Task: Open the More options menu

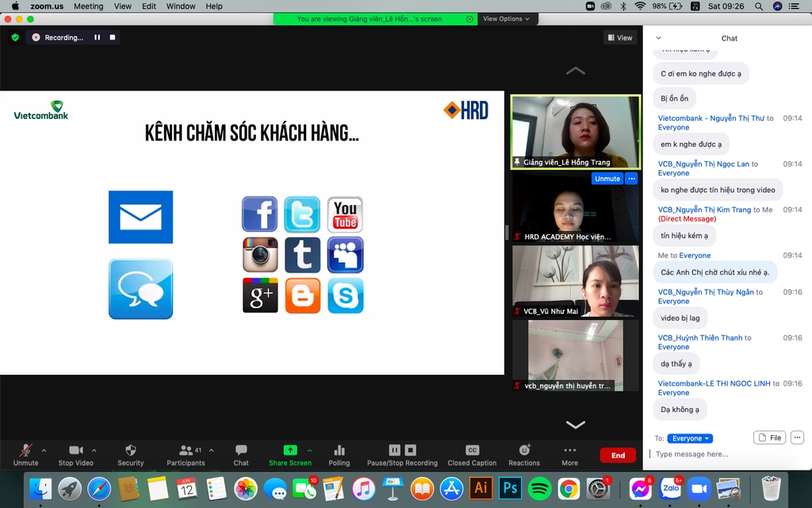Action: click(569, 455)
